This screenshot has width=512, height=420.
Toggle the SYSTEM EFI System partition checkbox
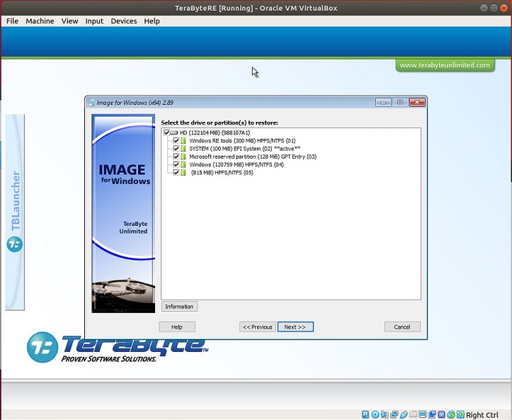[176, 149]
